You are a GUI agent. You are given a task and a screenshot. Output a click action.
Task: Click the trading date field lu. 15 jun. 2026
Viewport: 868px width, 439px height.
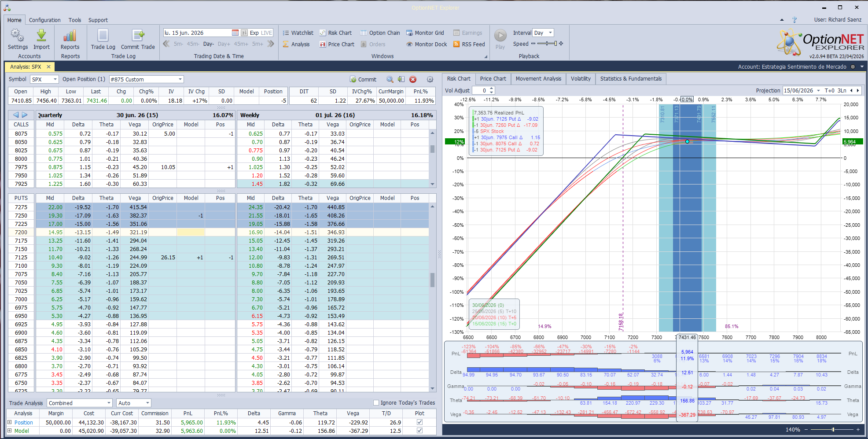197,33
